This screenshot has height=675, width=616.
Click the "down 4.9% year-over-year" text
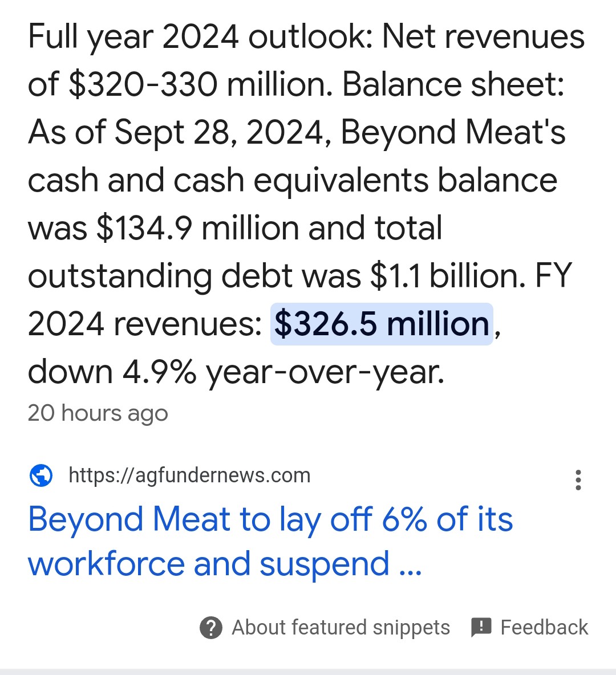(236, 372)
